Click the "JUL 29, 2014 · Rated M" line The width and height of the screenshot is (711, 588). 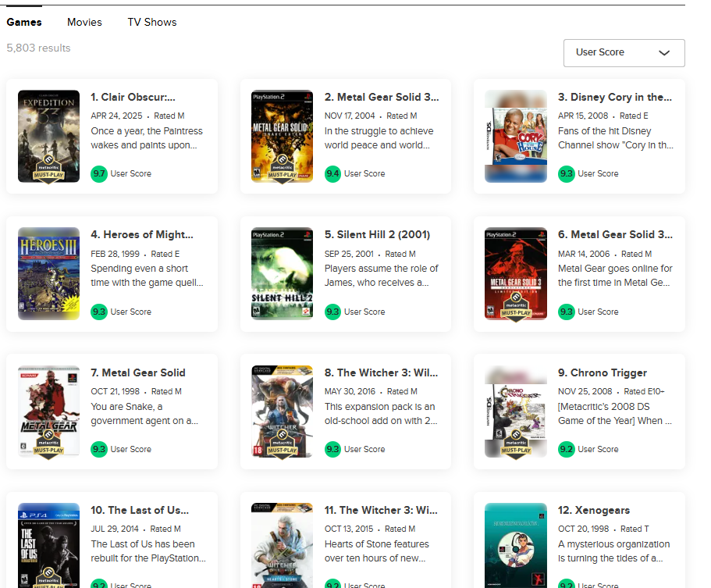pos(136,529)
